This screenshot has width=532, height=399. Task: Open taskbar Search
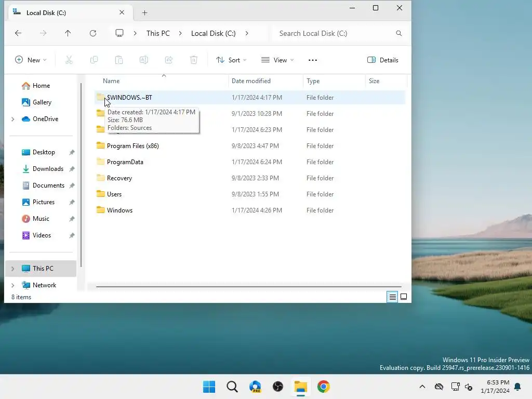232,387
